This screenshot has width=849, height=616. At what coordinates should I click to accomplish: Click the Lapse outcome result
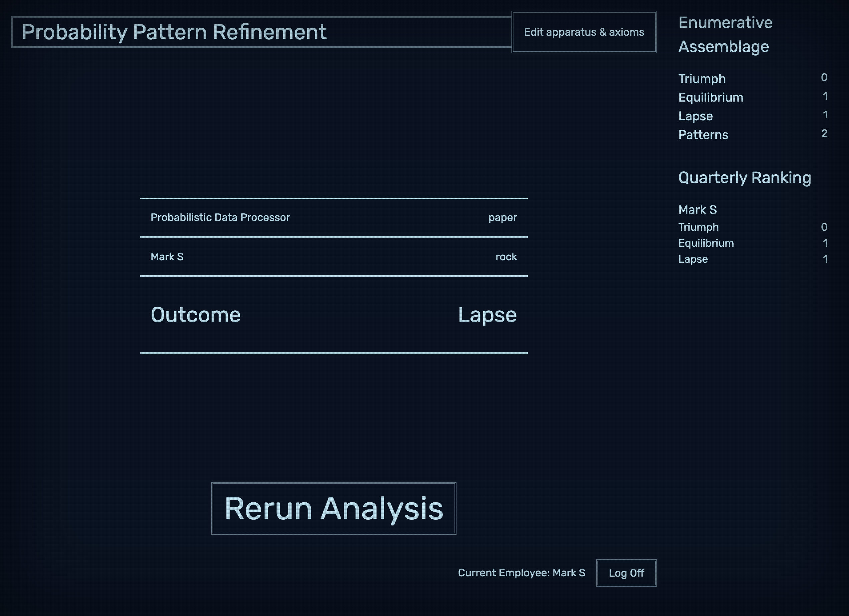click(487, 315)
